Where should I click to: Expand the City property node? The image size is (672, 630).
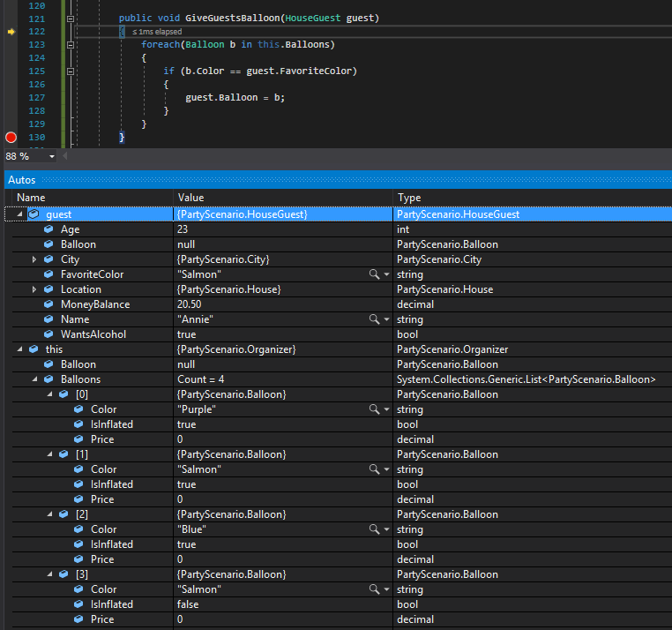(x=34, y=259)
